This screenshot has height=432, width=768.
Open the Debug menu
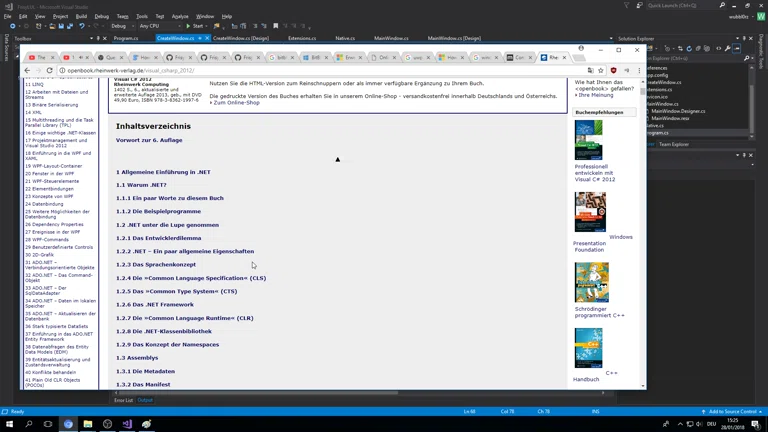coord(101,16)
